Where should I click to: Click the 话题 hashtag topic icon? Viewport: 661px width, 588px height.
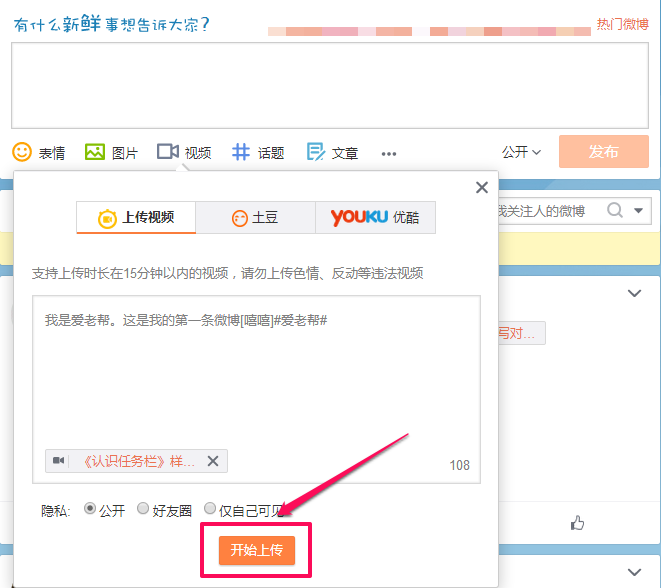click(241, 152)
